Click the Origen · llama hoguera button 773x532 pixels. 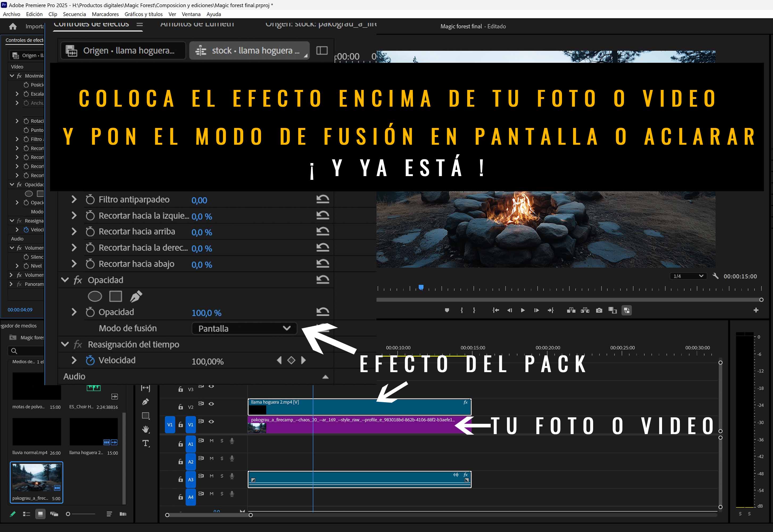tap(123, 51)
